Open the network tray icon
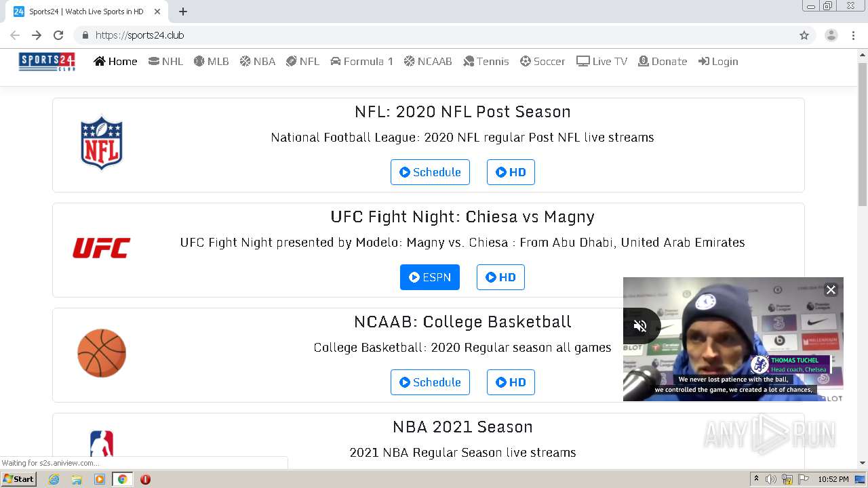Screen dimensions: 868x488 click(x=787, y=479)
